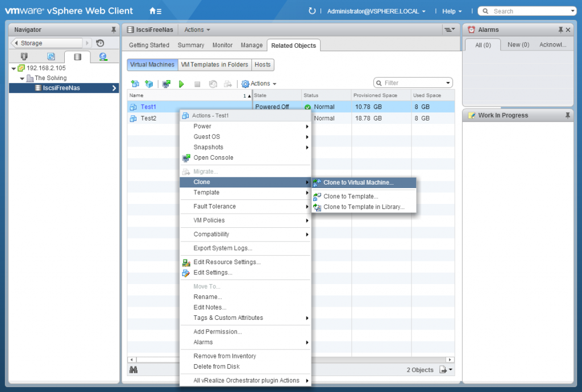Open the Hosts and Clusters navigator tab

24,57
